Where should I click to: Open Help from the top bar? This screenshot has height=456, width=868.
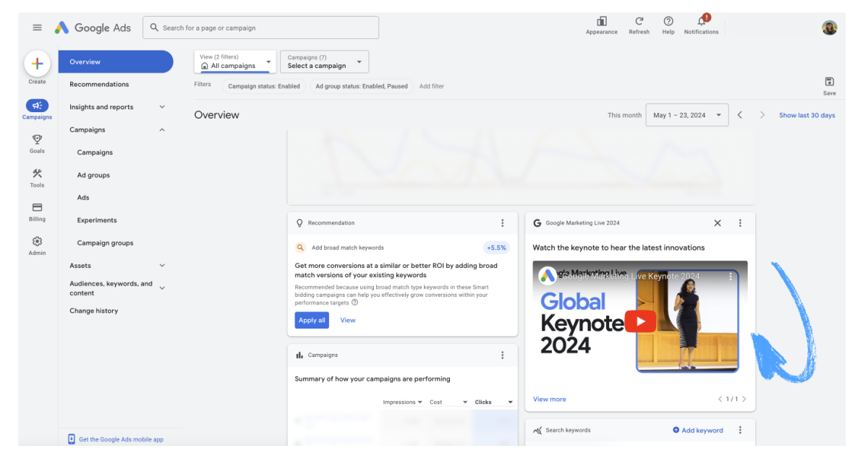point(668,22)
